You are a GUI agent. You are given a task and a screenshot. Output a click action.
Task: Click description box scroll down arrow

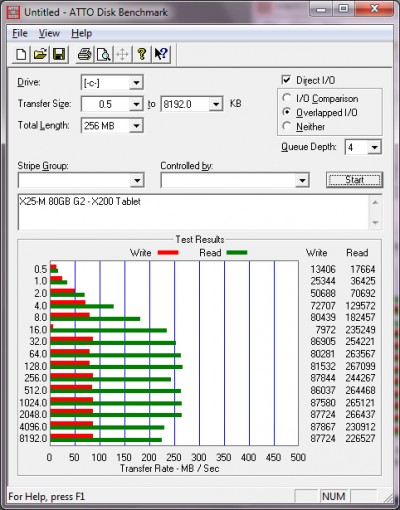pyautogui.click(x=375, y=223)
